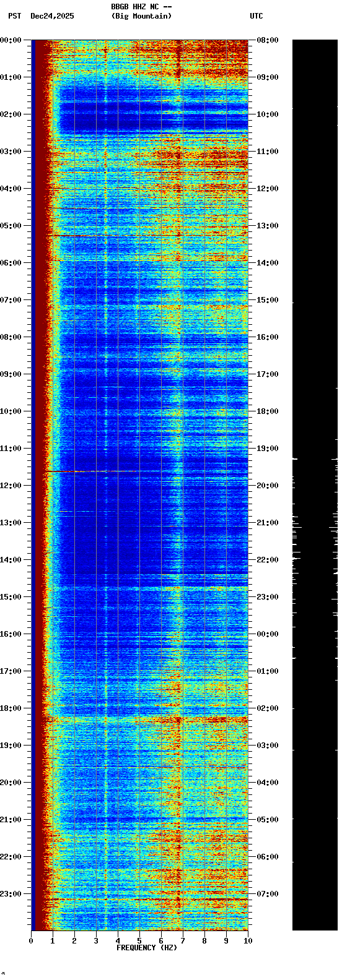Viewport: 342px width, 980px height.
Task: Click the 00:00 UTC time label
Action: point(268,634)
